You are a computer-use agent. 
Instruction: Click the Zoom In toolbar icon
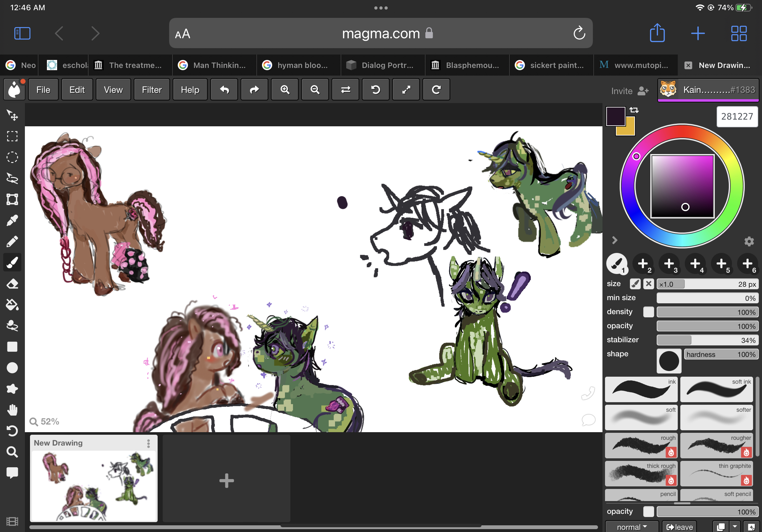click(285, 90)
